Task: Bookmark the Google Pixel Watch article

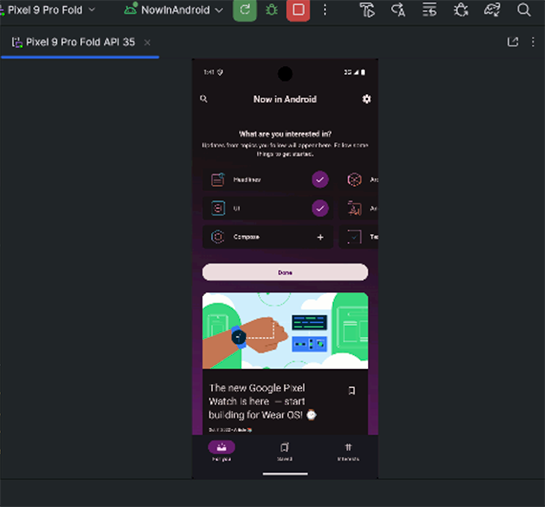Action: coord(352,391)
